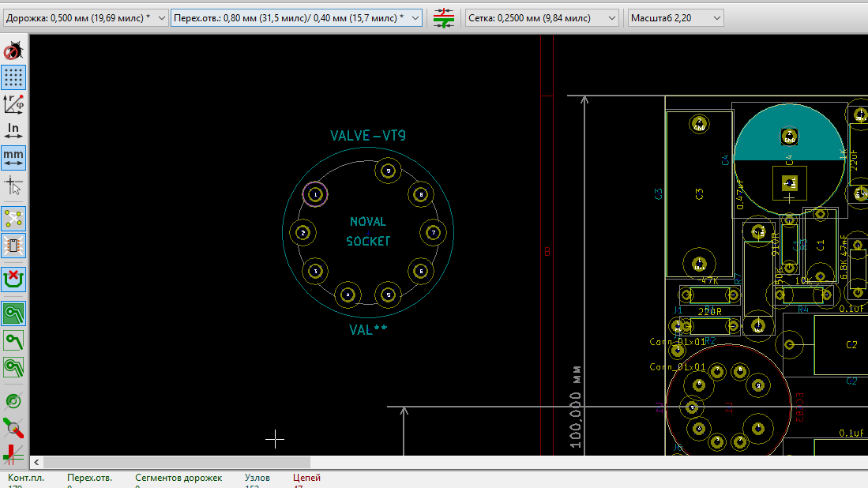The image size is (868, 488).
Task: Toggle automatic track deletion icon
Action: (13, 279)
